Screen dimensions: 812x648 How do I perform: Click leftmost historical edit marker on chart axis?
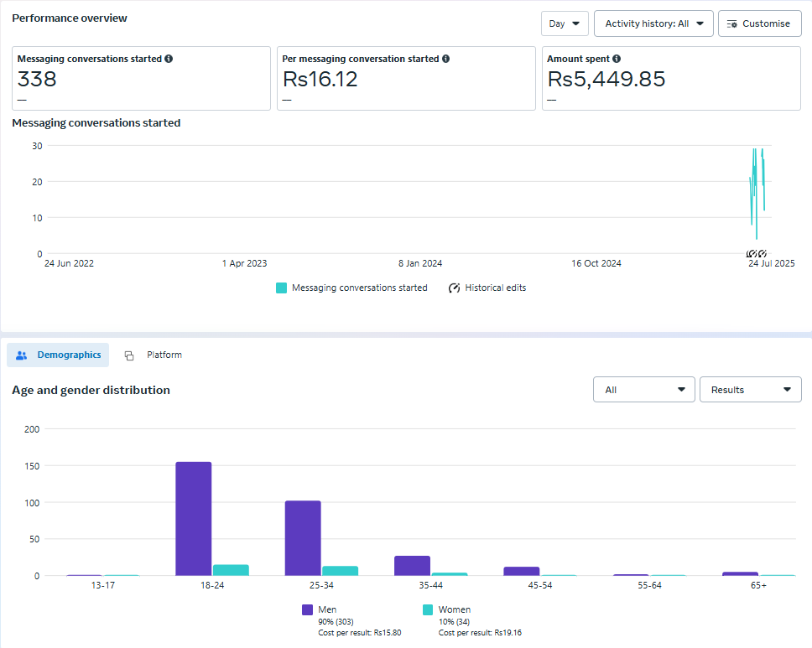tap(751, 254)
